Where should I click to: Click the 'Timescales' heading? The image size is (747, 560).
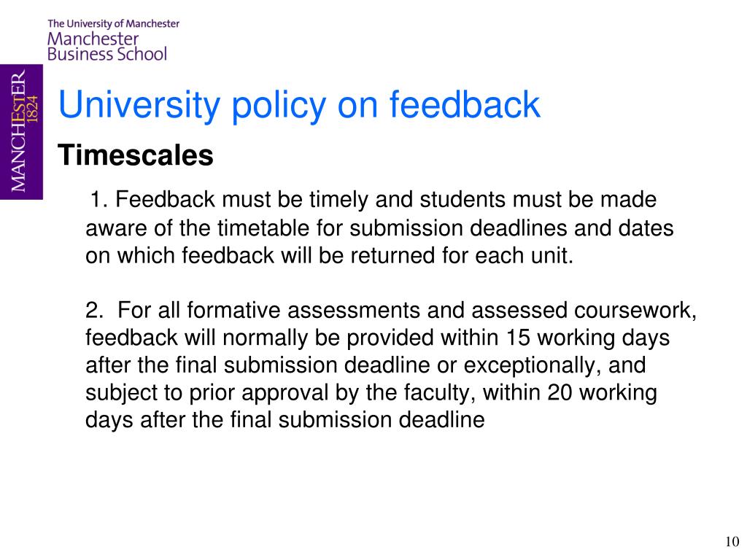pyautogui.click(x=136, y=156)
